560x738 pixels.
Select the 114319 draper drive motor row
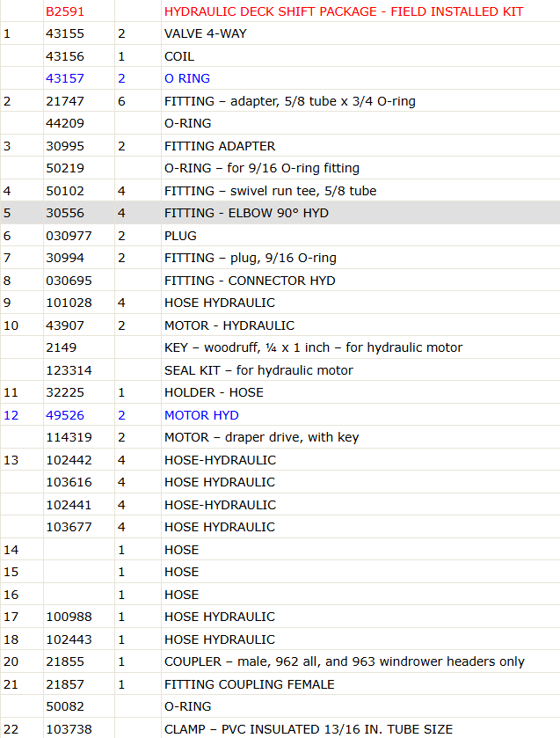[280, 437]
